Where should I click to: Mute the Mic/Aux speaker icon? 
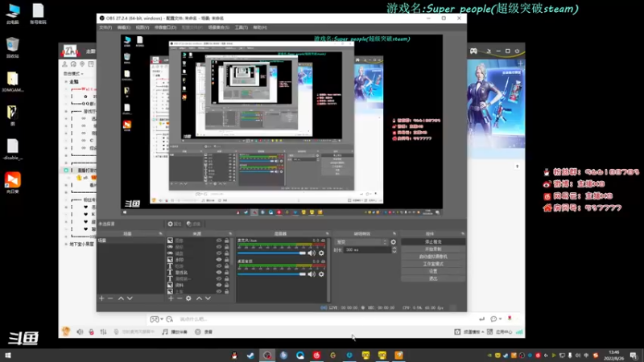pos(312,253)
